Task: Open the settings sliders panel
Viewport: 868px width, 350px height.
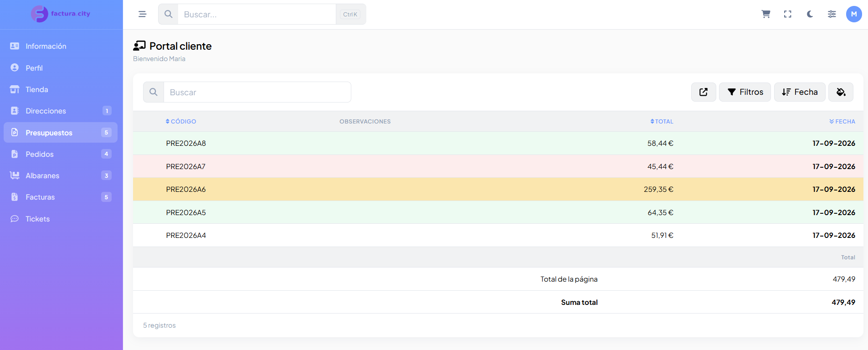Action: tap(832, 14)
